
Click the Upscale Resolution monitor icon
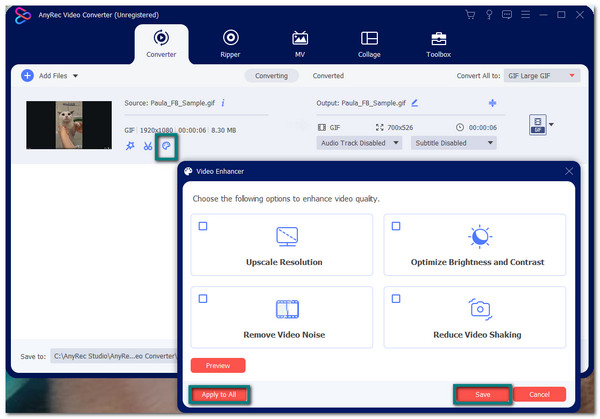coord(287,237)
